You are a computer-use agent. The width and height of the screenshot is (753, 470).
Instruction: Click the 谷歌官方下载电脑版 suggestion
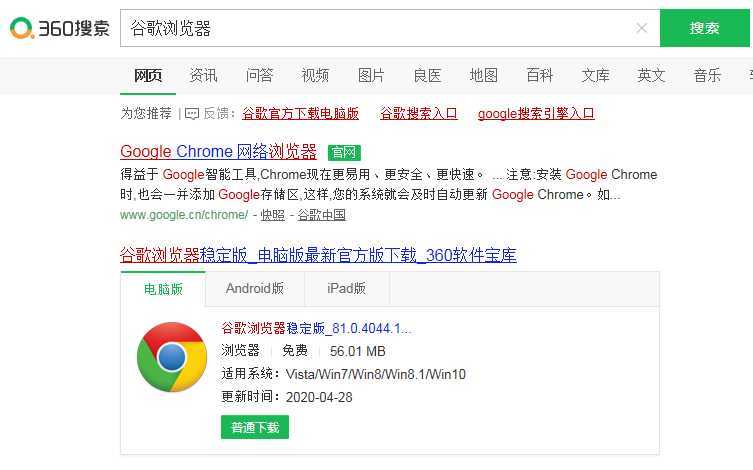click(300, 114)
